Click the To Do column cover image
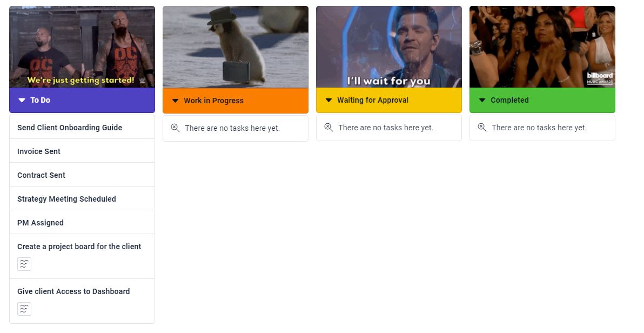This screenshot has width=644, height=333. [82, 47]
